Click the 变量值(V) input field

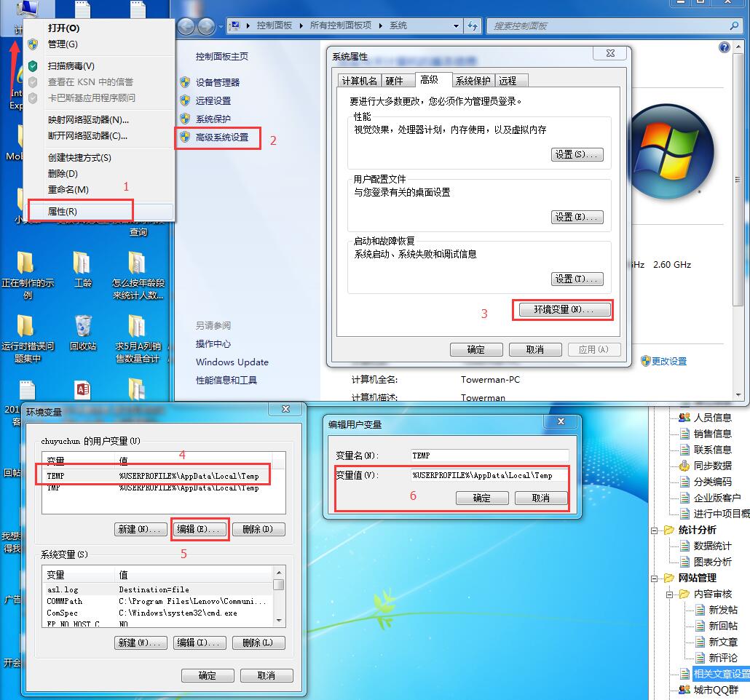point(490,475)
